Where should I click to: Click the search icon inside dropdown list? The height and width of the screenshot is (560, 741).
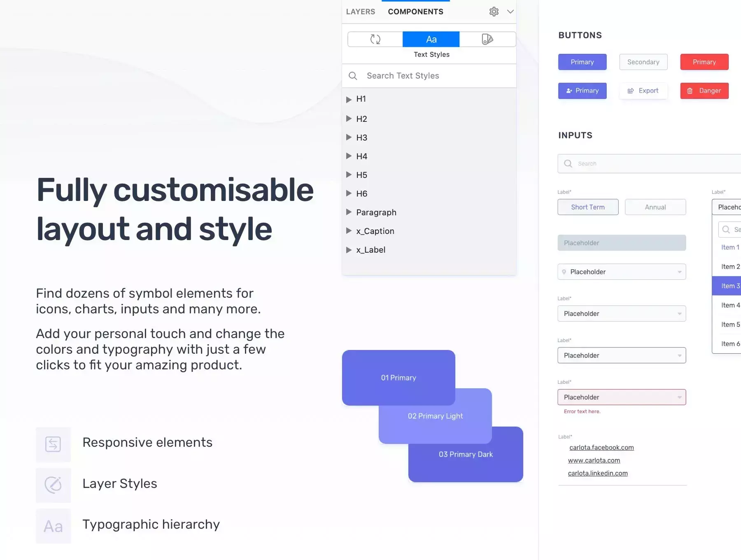pyautogui.click(x=726, y=229)
